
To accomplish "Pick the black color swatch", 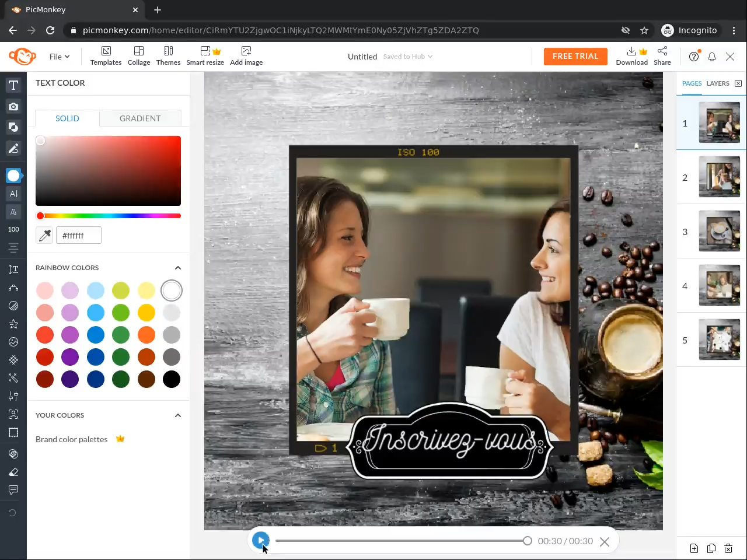I will pyautogui.click(x=172, y=379).
